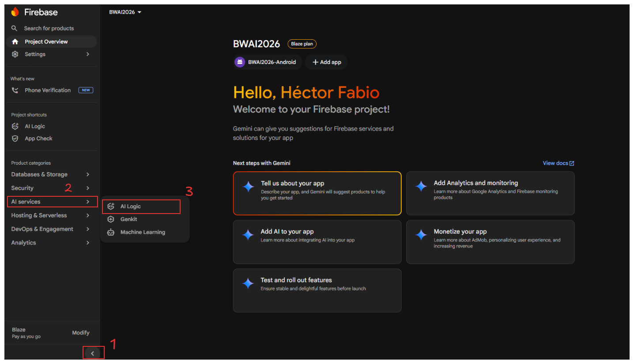Screen dimensions: 634x364
Task: Click the Settings gear icon
Action: point(15,54)
